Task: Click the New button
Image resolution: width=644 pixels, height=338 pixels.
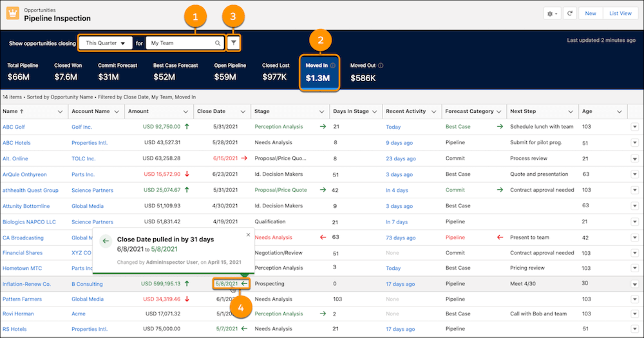Action: (x=590, y=14)
